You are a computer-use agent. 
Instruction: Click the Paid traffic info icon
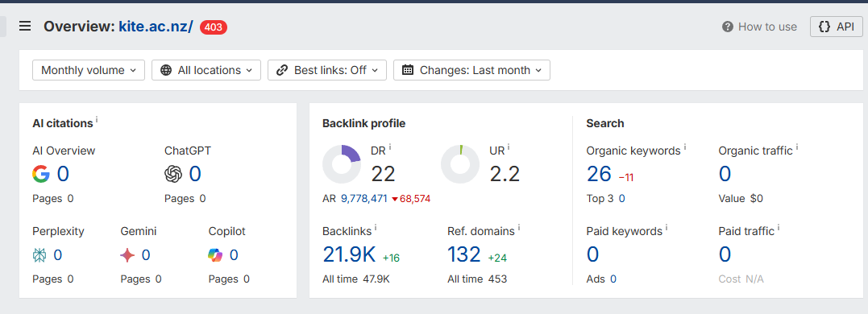[x=779, y=228]
